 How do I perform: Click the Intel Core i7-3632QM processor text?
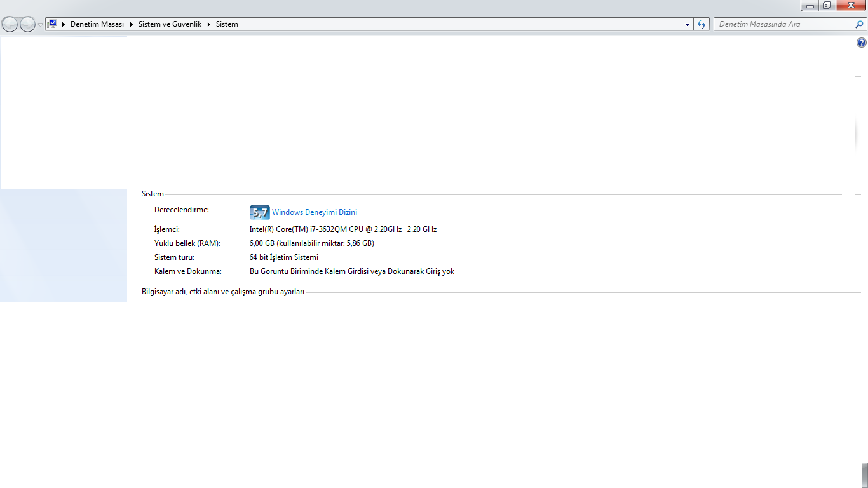pyautogui.click(x=343, y=229)
